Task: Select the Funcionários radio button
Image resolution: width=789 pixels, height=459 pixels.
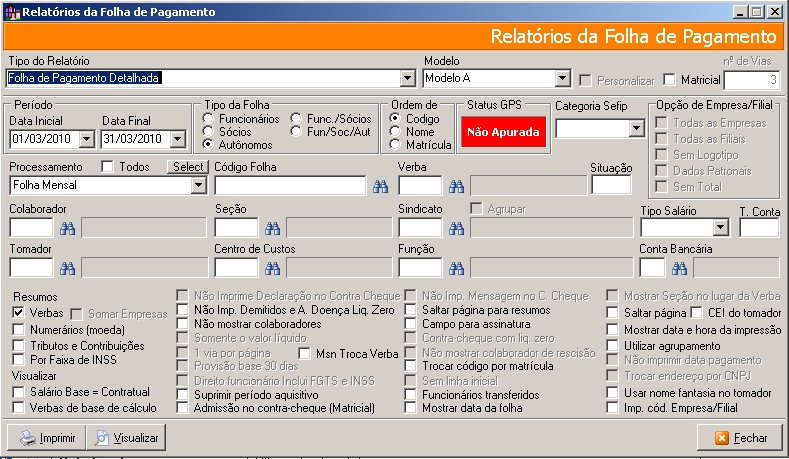Action: (209, 118)
